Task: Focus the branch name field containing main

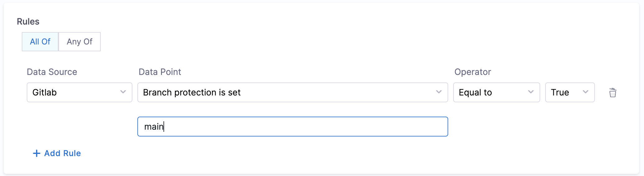Action: pyautogui.click(x=292, y=127)
